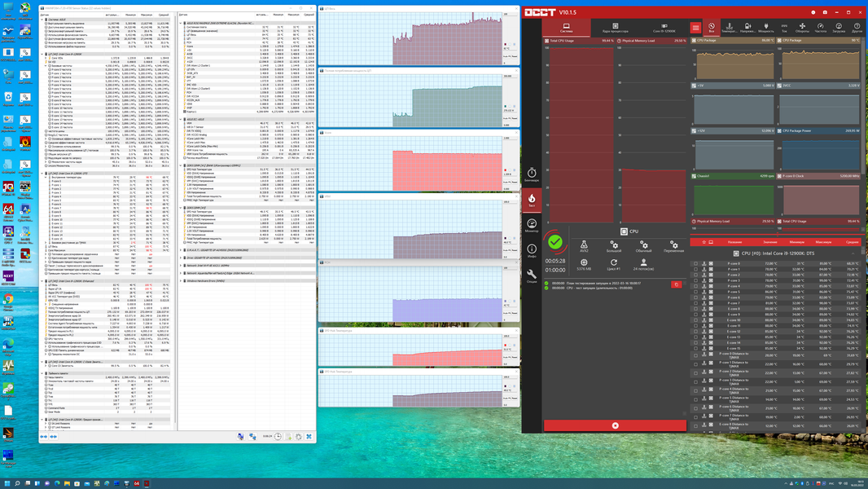This screenshot has height=489, width=868.
Task: Click the HWiNFO clock reset icon
Action: click(x=278, y=436)
